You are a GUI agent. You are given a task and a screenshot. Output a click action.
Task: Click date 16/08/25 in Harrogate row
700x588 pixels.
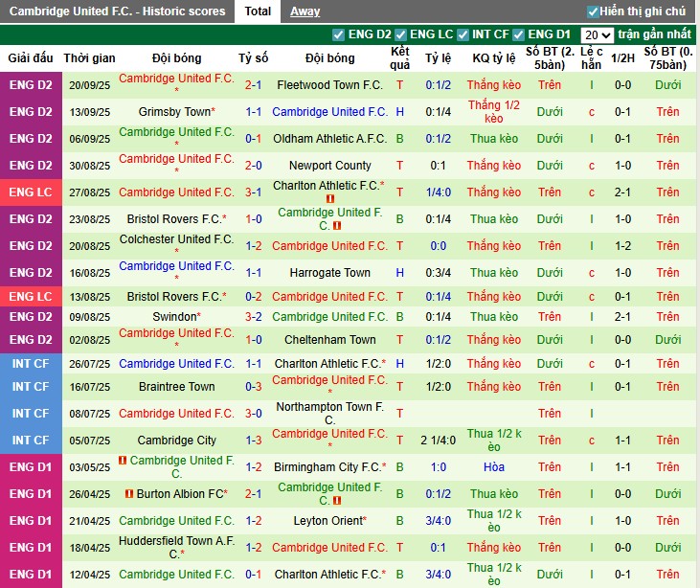[x=89, y=273]
